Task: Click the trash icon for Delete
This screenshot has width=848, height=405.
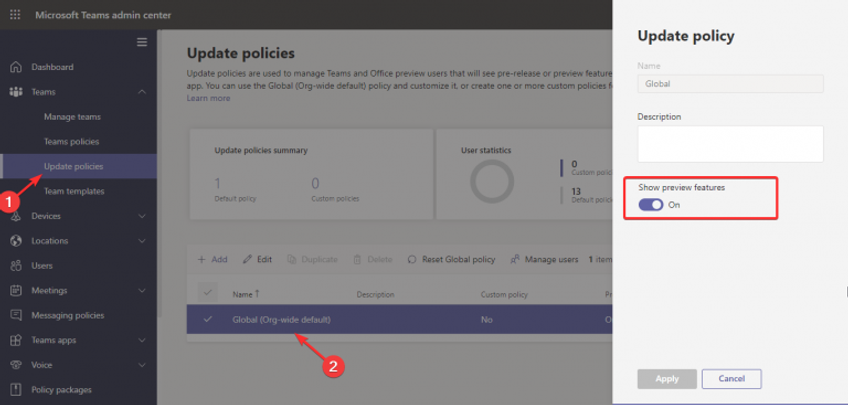Action: (357, 260)
